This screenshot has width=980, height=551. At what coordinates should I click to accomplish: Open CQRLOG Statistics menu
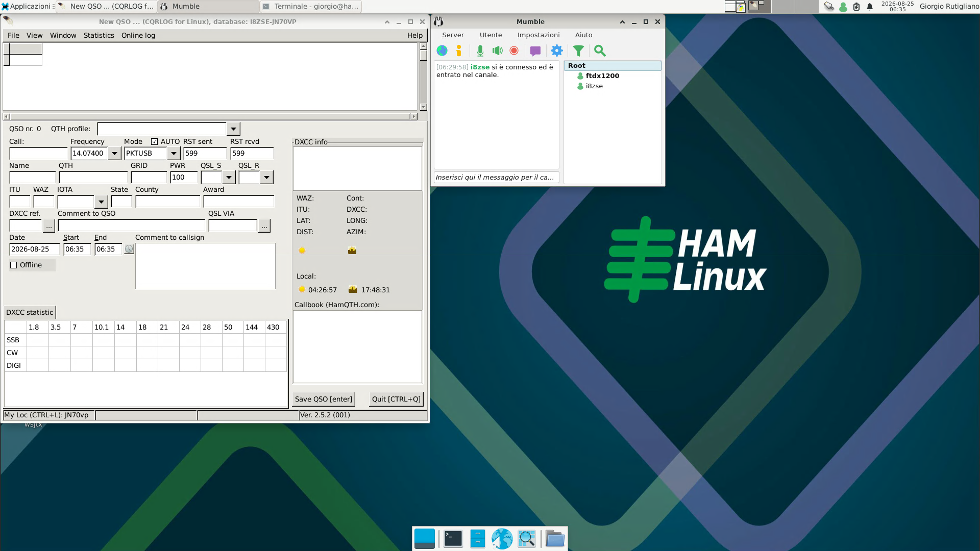99,35
